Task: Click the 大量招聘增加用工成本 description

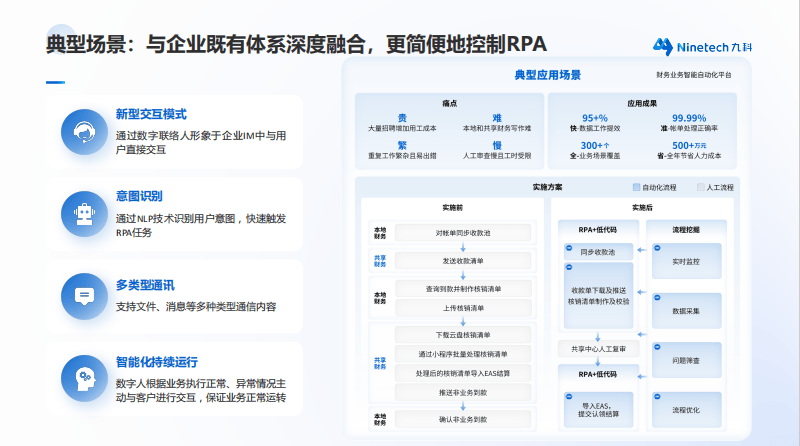Action: click(402, 129)
